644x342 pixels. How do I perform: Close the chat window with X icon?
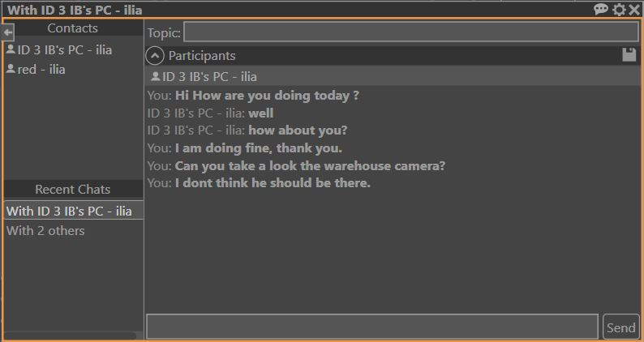pos(634,9)
